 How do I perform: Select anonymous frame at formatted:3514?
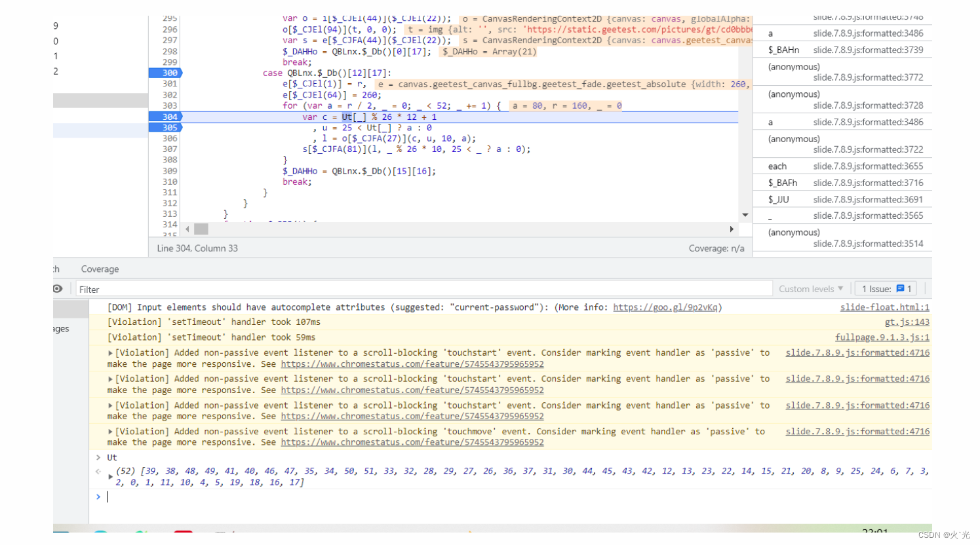pyautogui.click(x=842, y=238)
